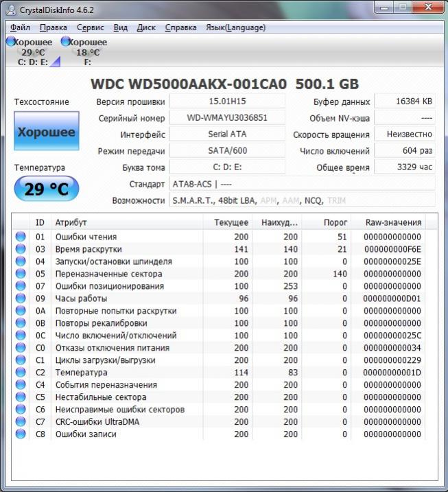Click status orb for События переназначения row
Image resolution: width=448 pixels, height=492 pixels.
click(21, 384)
